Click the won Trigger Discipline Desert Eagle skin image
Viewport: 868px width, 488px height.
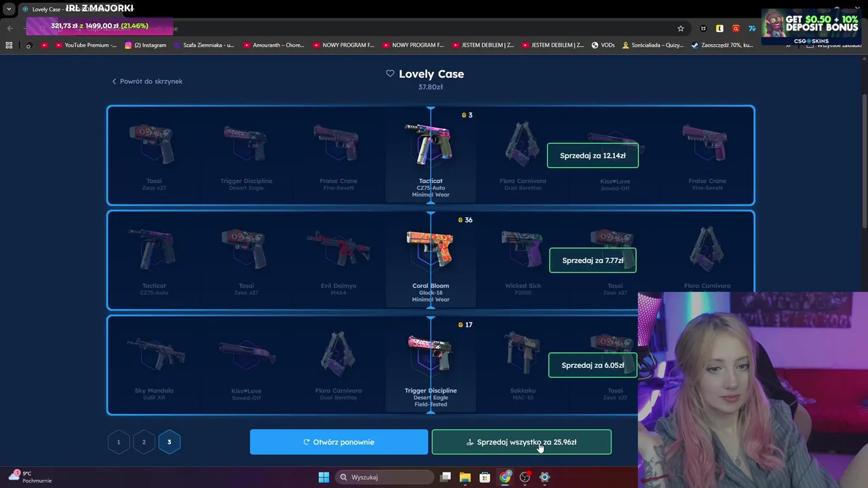430,352
